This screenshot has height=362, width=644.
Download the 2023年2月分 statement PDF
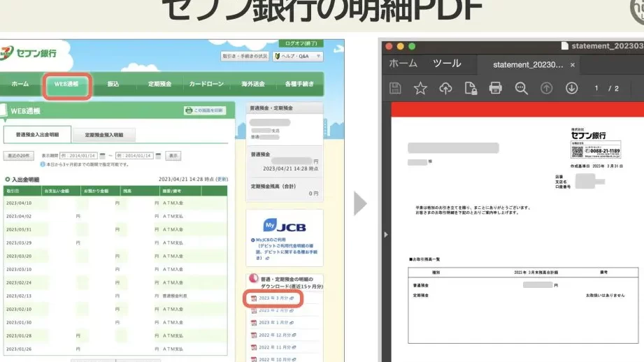(x=273, y=311)
